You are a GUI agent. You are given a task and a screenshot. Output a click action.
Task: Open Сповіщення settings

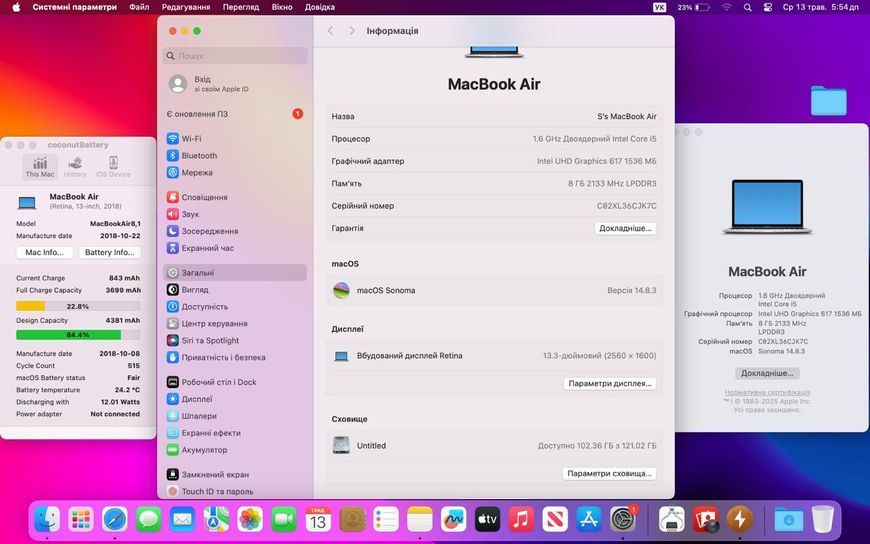click(x=236, y=197)
